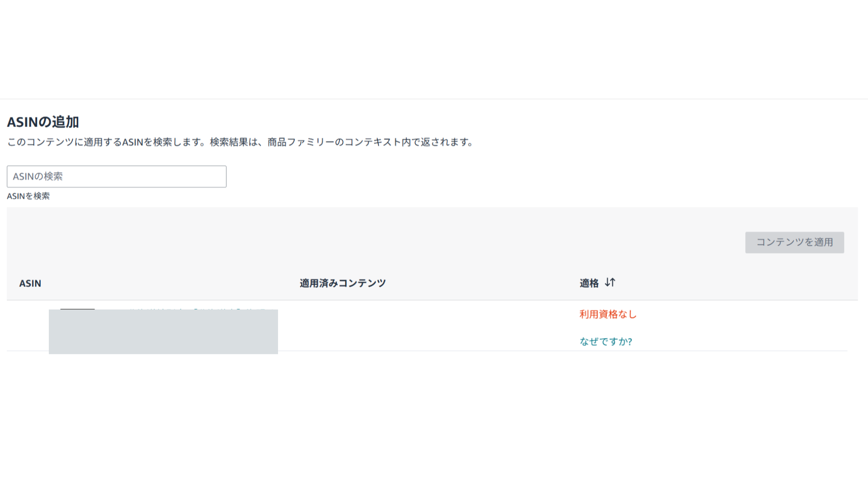Click the 適格 column header label
Screen dimensions: 868x488
click(589, 283)
